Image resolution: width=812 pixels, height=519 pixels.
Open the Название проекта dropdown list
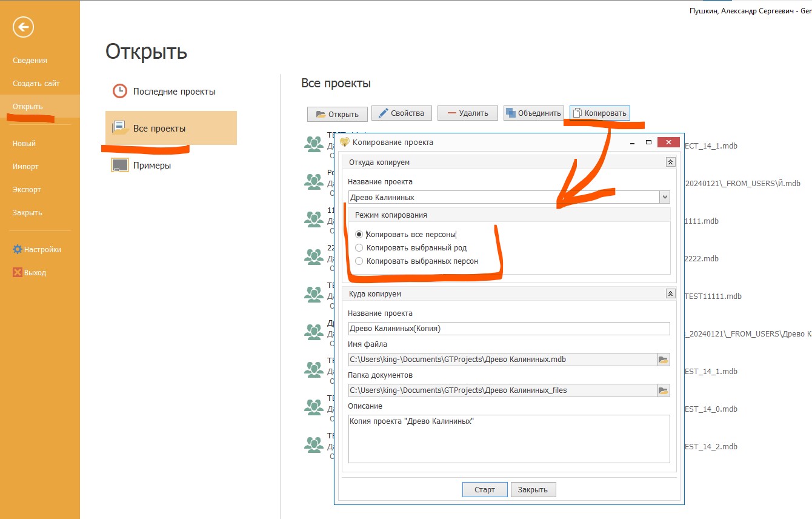pyautogui.click(x=665, y=197)
